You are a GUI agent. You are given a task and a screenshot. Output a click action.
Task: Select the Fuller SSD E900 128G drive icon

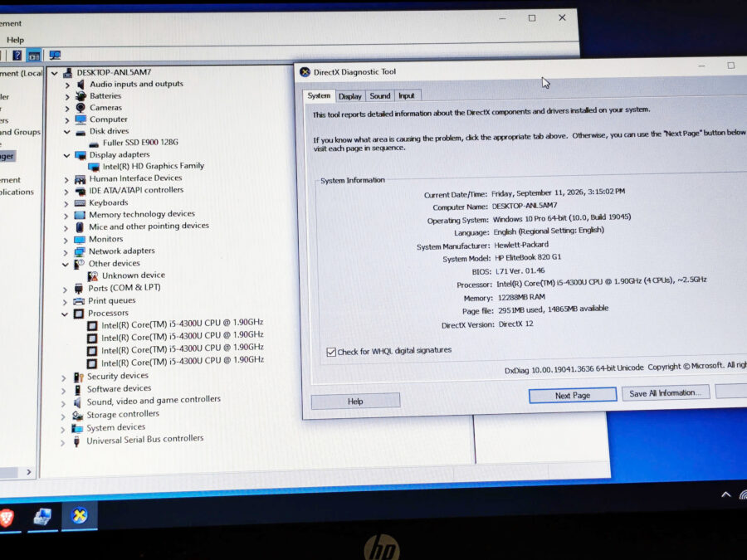click(94, 144)
